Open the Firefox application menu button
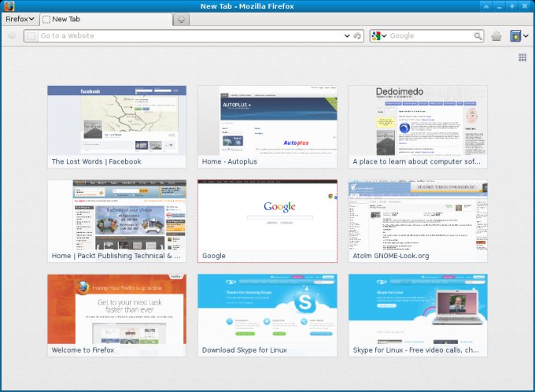Image resolution: width=535 pixels, height=392 pixels. [x=20, y=19]
